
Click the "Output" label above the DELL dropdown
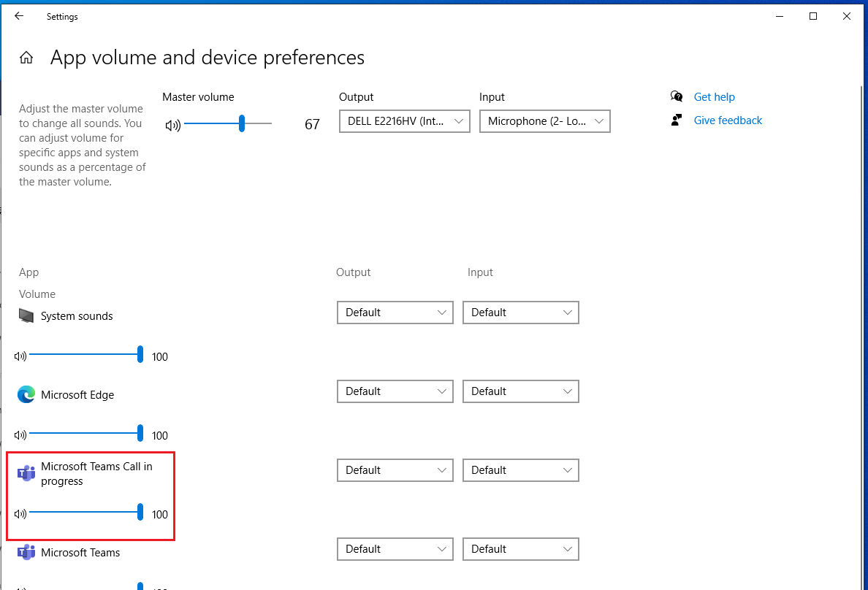coord(356,97)
